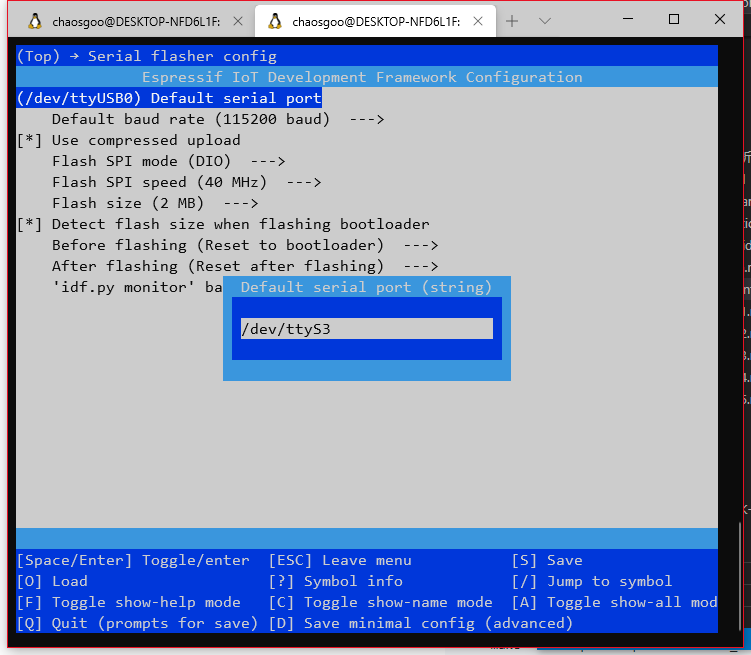Open a new terminal tab
Viewport: 751px width, 655px height.
512,21
